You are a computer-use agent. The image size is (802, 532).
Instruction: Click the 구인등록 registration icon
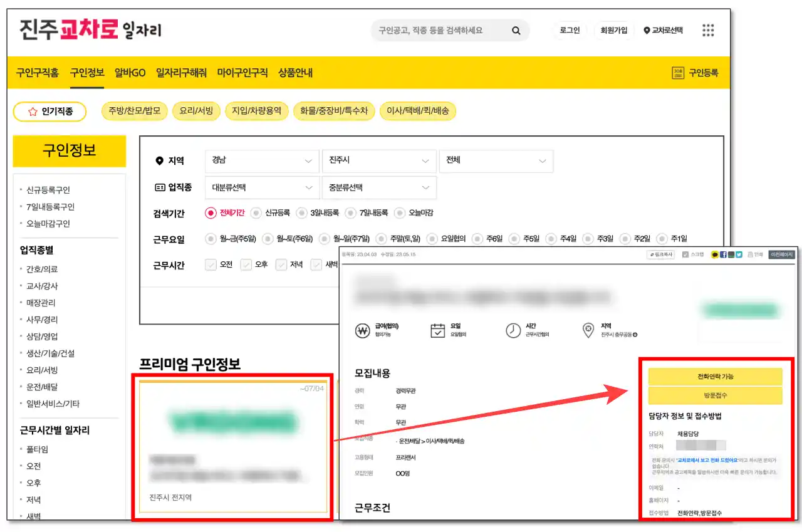point(678,73)
